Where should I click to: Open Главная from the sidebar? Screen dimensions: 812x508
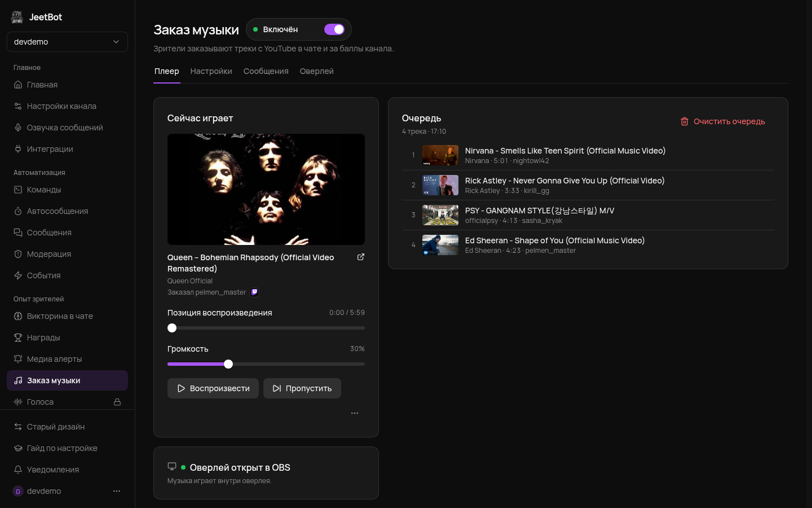click(67, 85)
